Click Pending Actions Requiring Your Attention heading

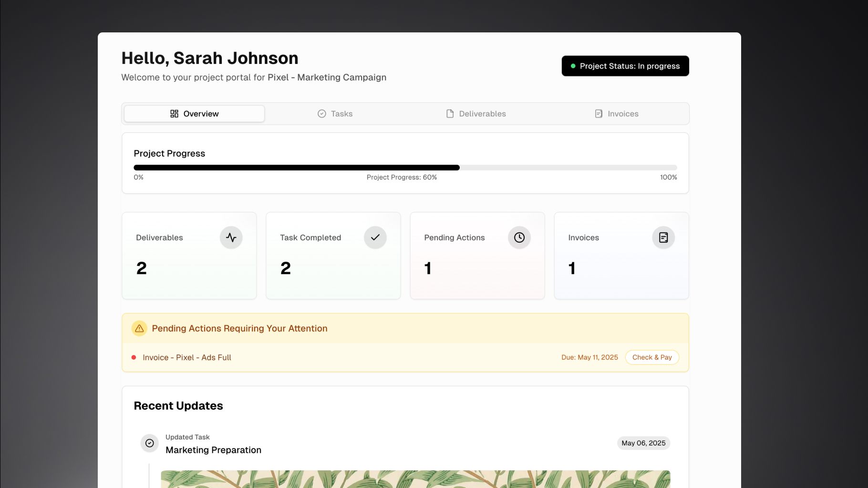pyautogui.click(x=239, y=328)
